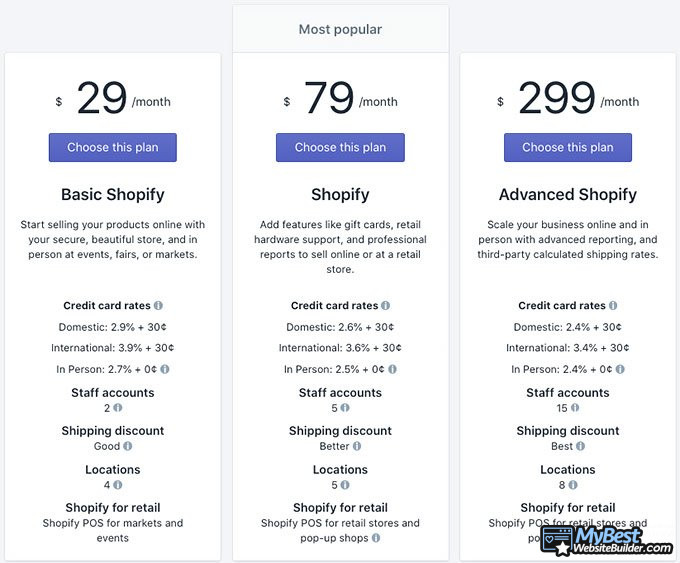Screen dimensions: 680x563
Task: Click info icon next to Advanced Locations 8
Action: point(573,485)
